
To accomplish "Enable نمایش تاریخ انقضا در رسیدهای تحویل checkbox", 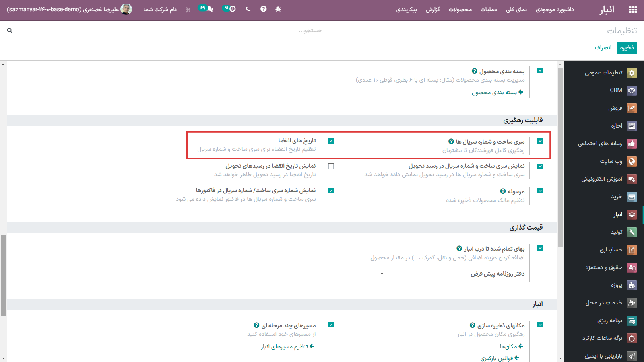I will (x=331, y=166).
